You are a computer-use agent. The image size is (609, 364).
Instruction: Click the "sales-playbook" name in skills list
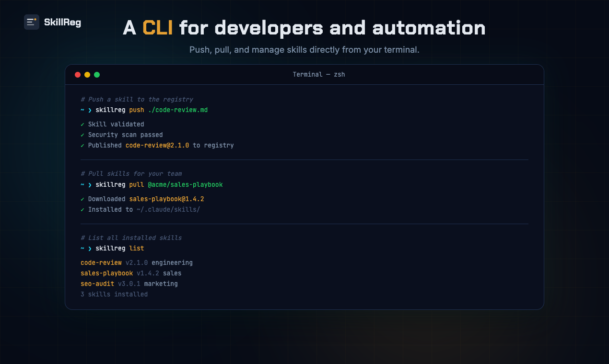click(x=107, y=273)
